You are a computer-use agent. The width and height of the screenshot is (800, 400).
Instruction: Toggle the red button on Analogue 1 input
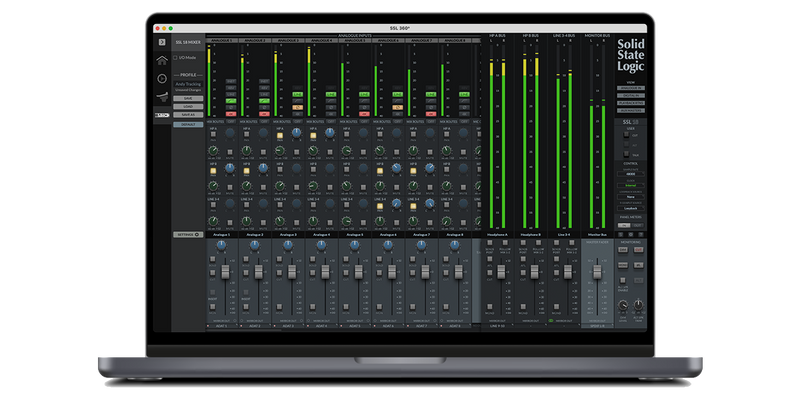point(231,114)
